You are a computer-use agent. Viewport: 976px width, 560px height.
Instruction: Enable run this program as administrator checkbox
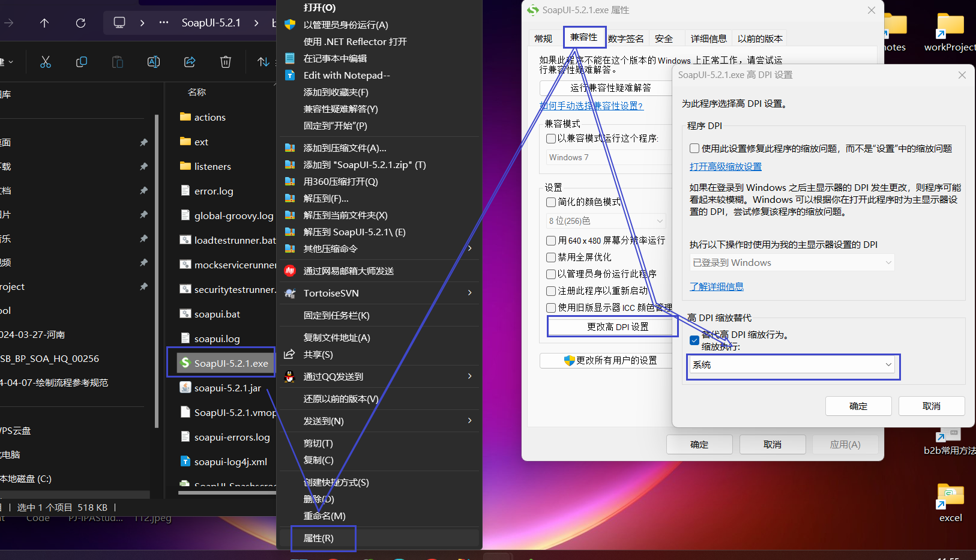[551, 274]
